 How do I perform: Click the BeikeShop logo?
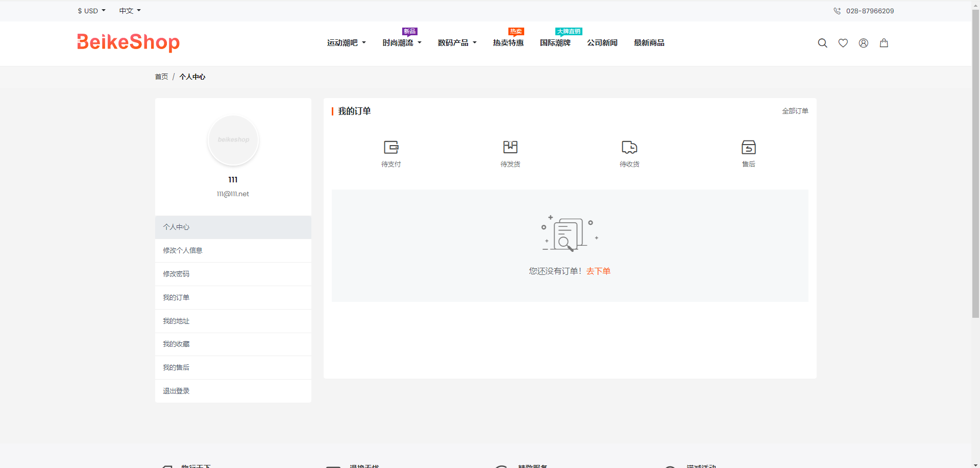(x=128, y=42)
